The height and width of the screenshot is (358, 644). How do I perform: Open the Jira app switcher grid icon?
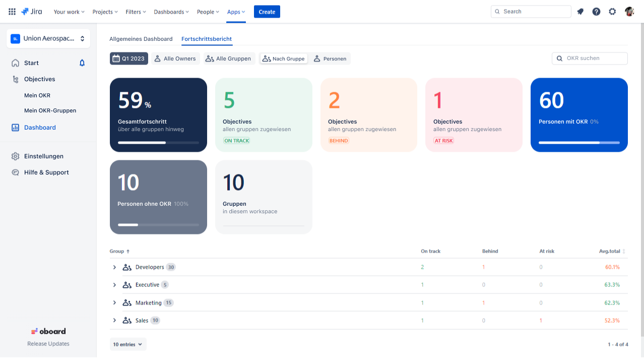12,12
